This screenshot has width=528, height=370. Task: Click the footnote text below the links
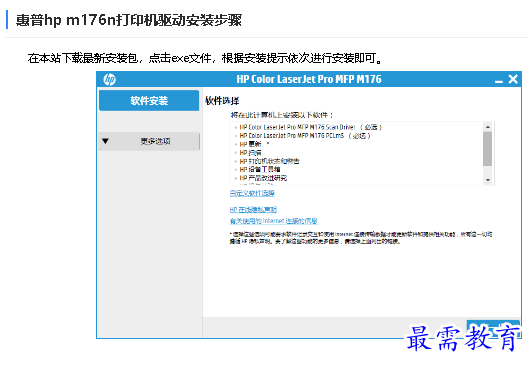tap(361, 238)
